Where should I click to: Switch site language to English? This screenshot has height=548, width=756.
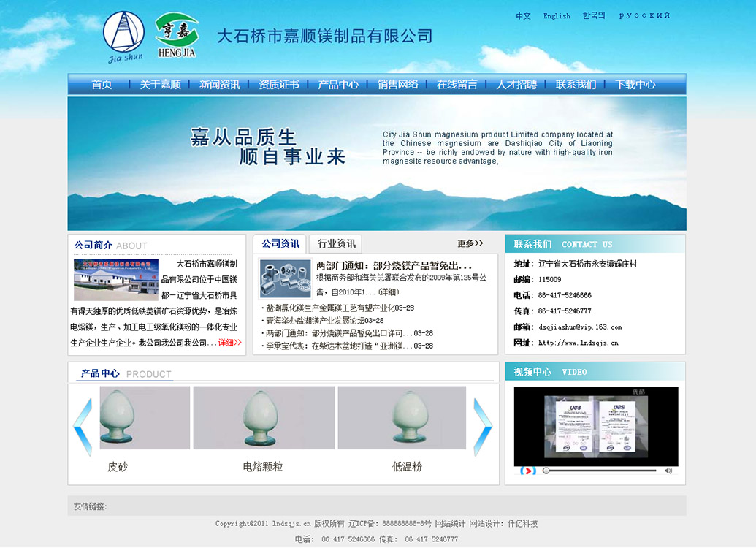pyautogui.click(x=557, y=16)
